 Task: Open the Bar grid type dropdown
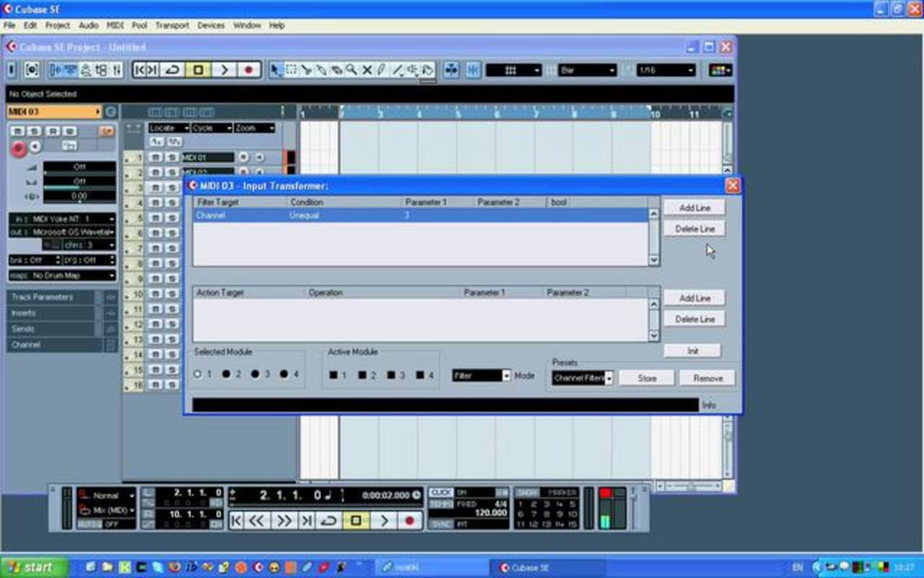[x=588, y=70]
